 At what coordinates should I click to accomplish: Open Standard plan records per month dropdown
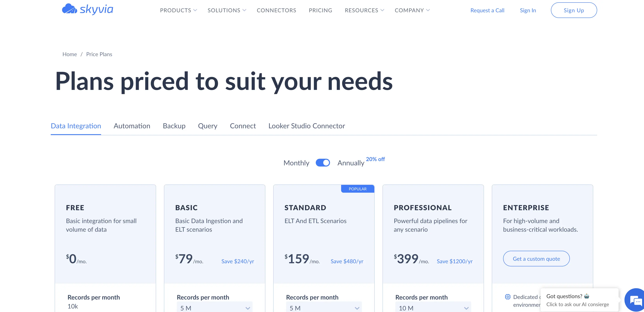coord(324,307)
